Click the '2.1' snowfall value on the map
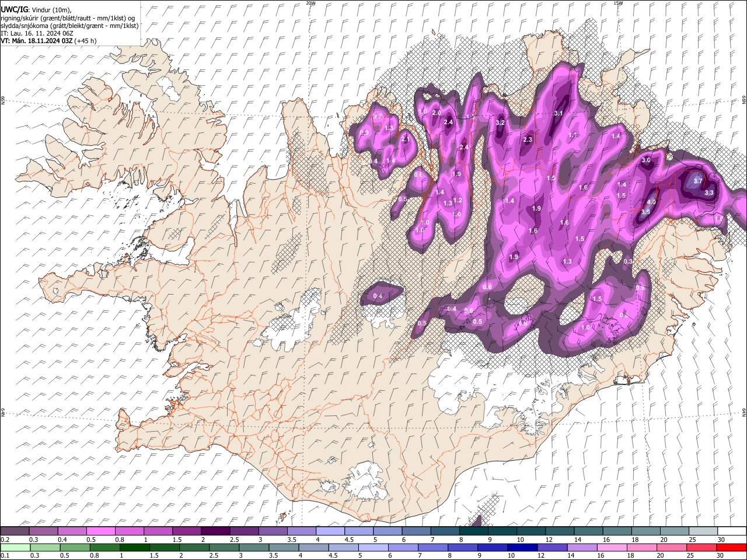 pos(405,139)
